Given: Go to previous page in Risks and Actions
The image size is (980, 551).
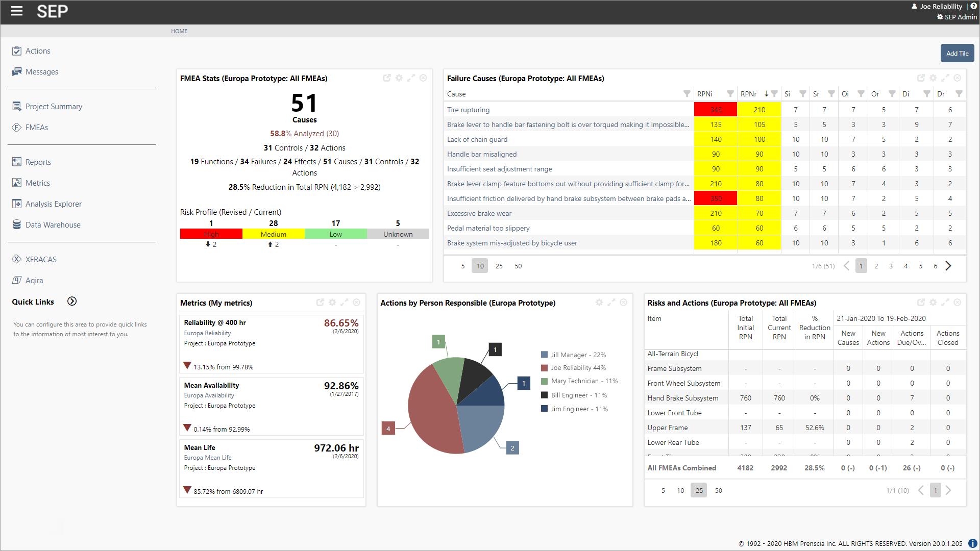Looking at the screenshot, I should click(x=921, y=490).
